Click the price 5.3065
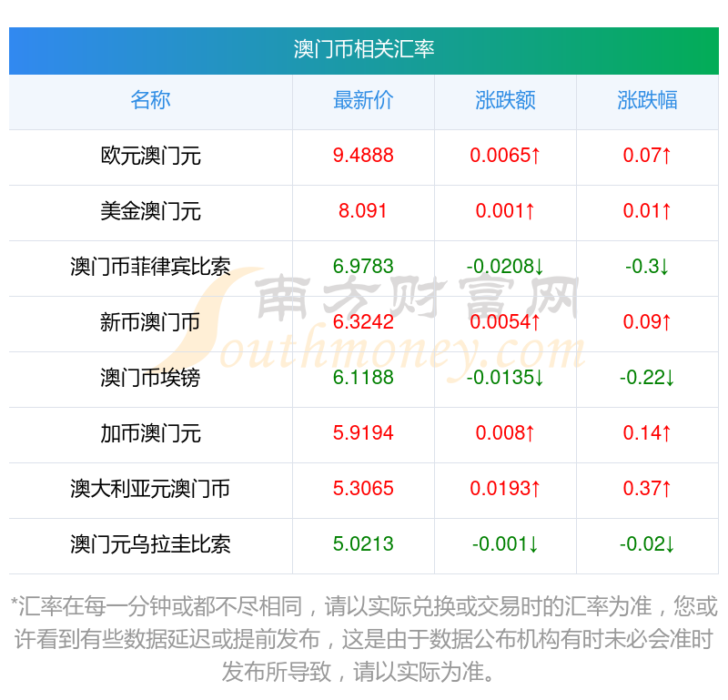The height and width of the screenshot is (700, 728). (x=363, y=488)
